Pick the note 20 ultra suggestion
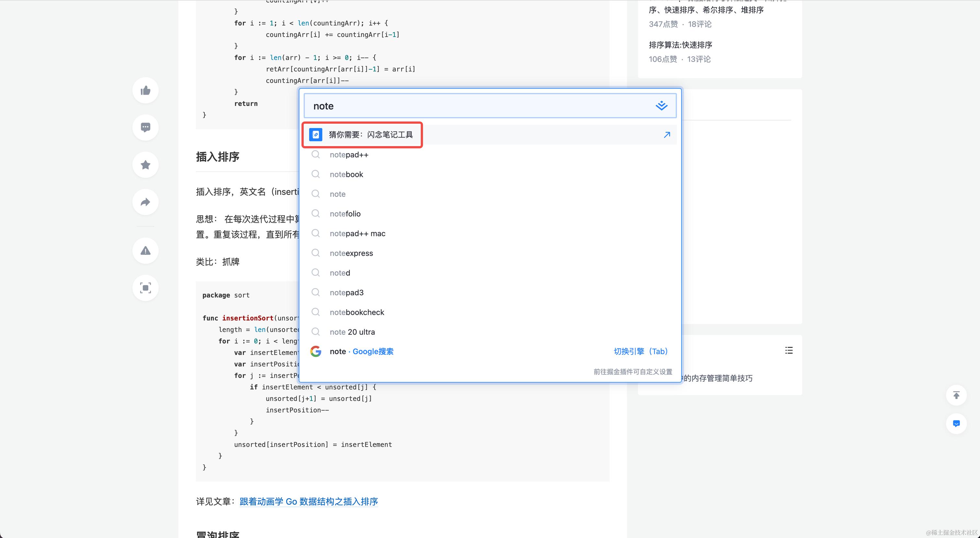Image resolution: width=980 pixels, height=538 pixels. tap(352, 332)
